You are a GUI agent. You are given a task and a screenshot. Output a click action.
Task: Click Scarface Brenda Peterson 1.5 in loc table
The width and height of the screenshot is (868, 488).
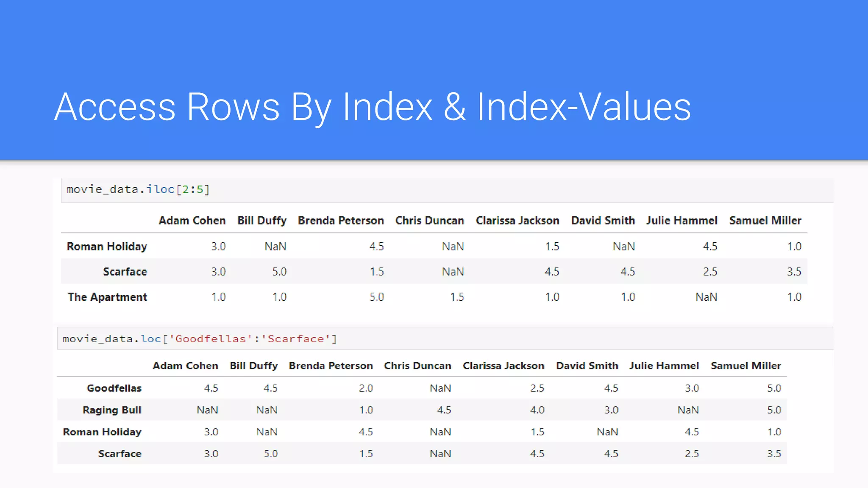[366, 454]
